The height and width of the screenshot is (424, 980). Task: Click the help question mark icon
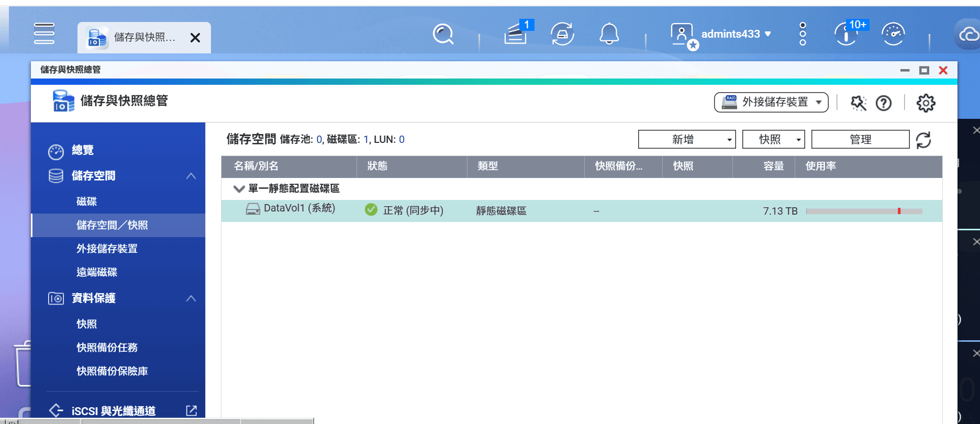tap(884, 103)
